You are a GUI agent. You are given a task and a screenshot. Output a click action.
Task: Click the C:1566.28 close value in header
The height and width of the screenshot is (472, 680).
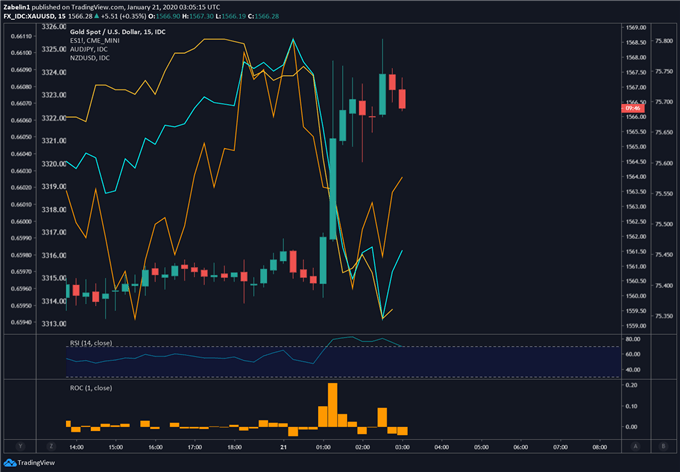coord(263,16)
